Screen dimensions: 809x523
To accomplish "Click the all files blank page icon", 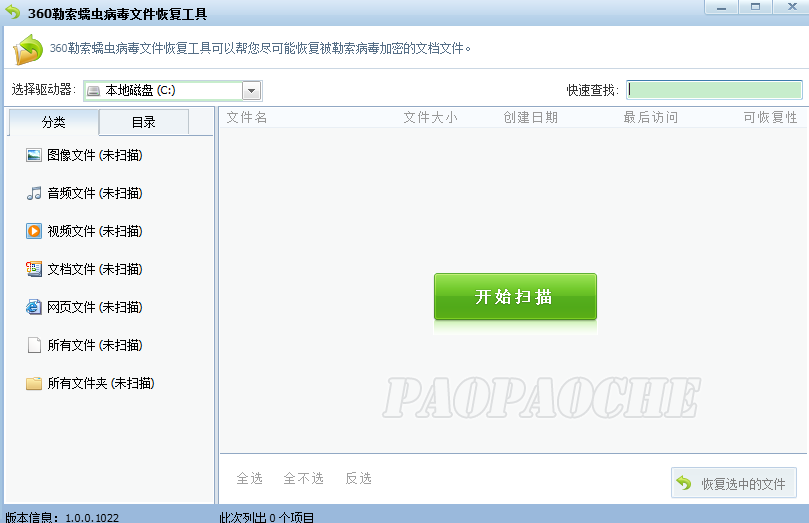I will point(34,345).
